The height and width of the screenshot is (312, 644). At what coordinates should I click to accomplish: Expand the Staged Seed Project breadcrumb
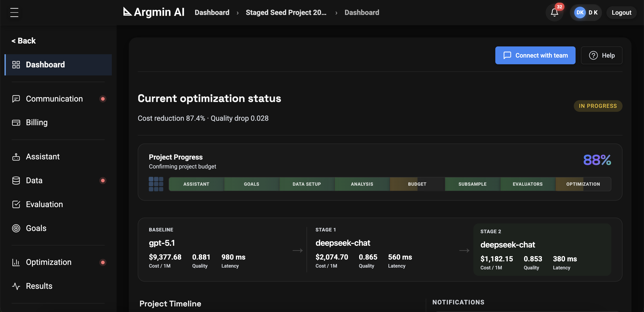click(286, 12)
